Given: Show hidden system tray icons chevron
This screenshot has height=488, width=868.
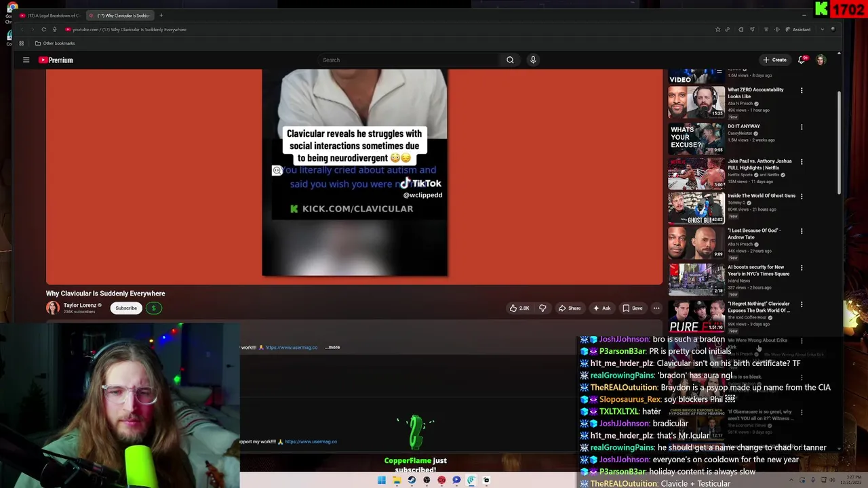Looking at the screenshot, I should click(791, 480).
